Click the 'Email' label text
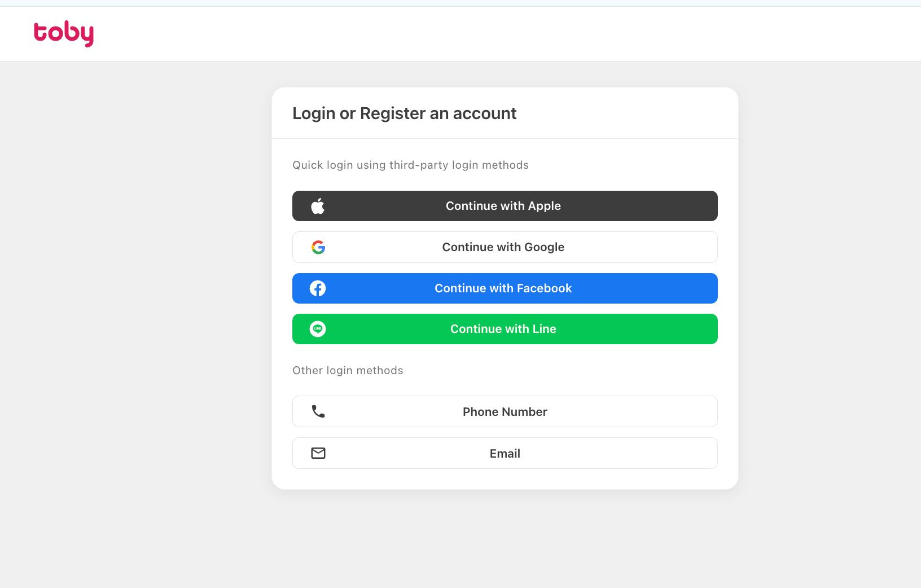The image size is (921, 588). pos(505,454)
